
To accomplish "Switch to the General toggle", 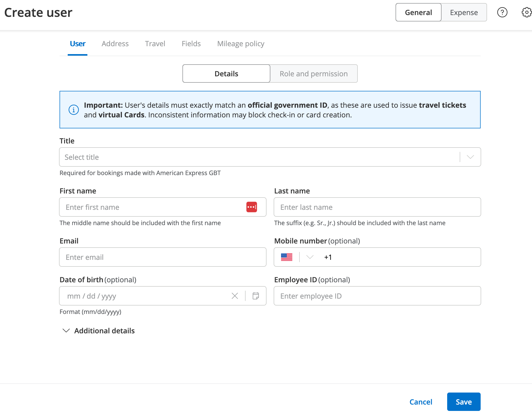I will pos(418,12).
